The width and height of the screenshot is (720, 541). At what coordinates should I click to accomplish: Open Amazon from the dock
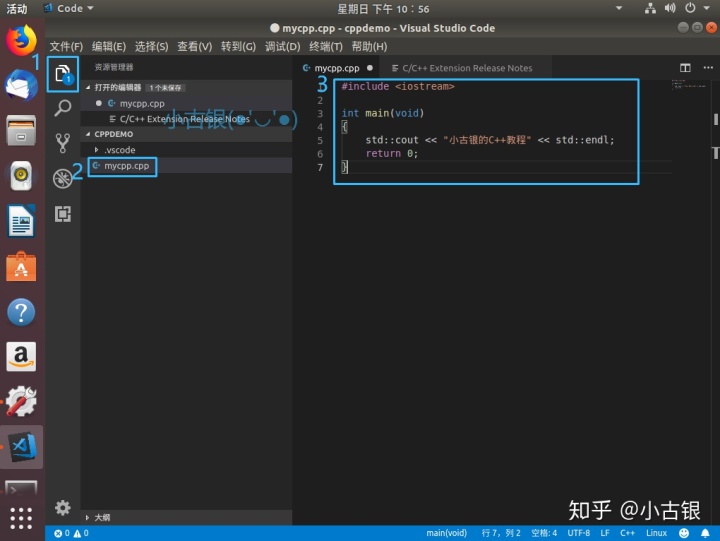21,356
